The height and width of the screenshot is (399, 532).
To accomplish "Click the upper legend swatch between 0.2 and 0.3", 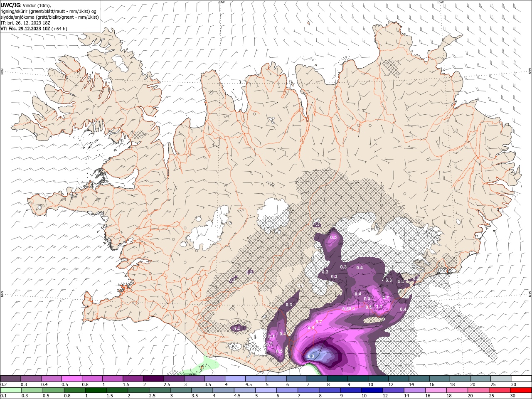I will (x=11, y=379).
